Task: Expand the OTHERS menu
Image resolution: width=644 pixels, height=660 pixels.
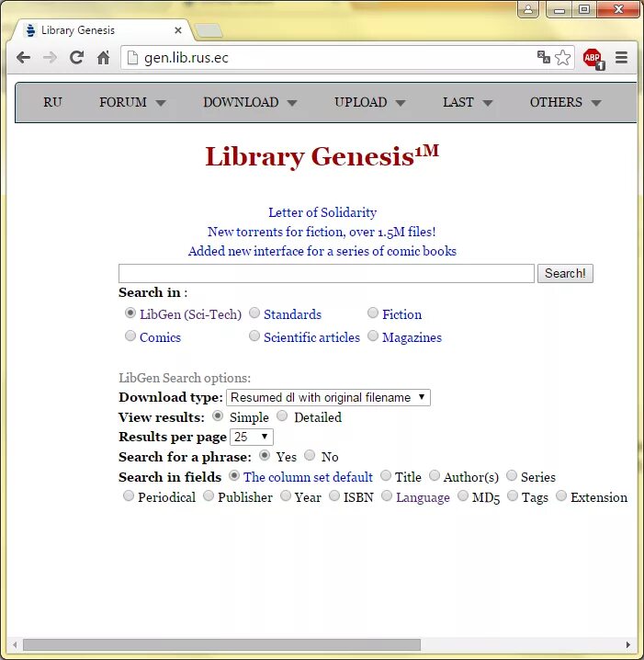Action: click(x=565, y=102)
